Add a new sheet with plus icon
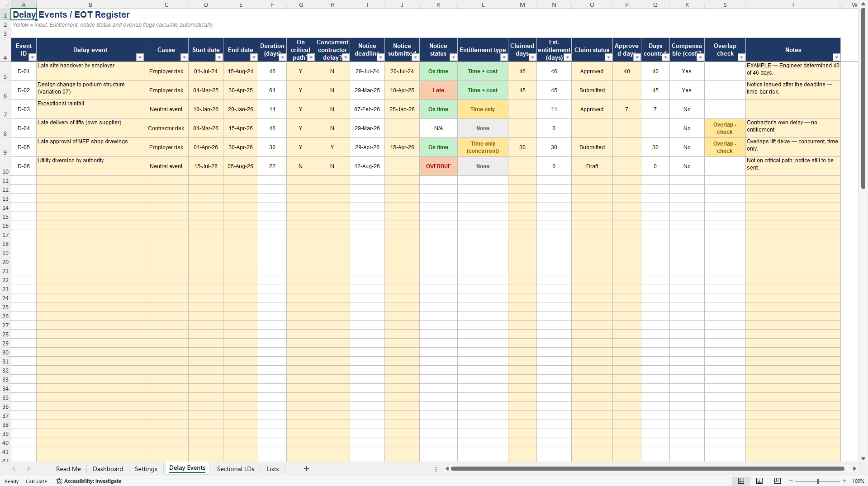This screenshot has width=868, height=486. (306, 469)
